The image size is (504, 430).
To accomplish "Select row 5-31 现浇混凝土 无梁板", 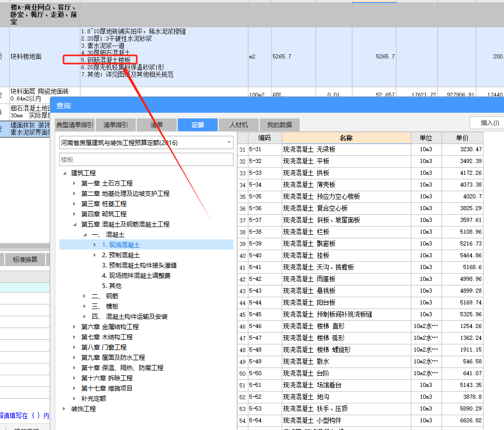I will coord(360,150).
